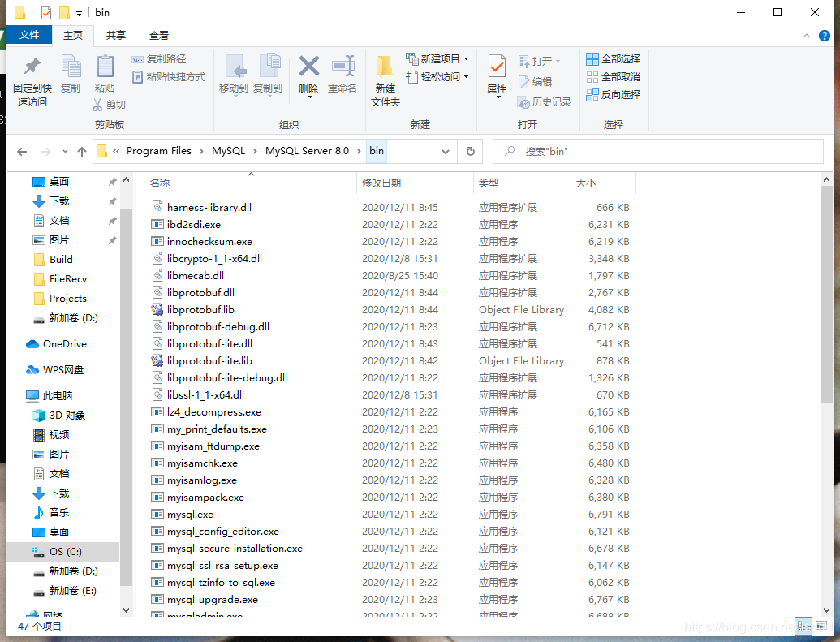This screenshot has width=840, height=642.
Task: Click the Up one level arrow
Action: (82, 152)
